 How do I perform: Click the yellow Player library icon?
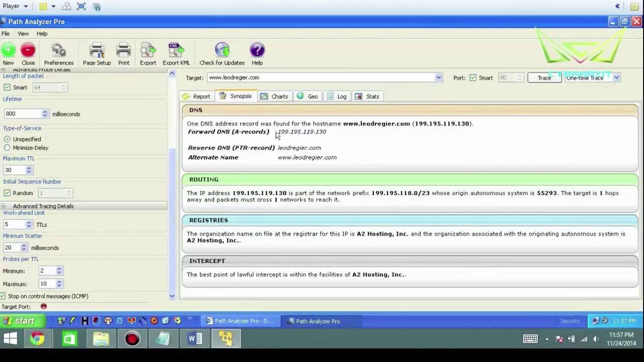click(x=43, y=7)
